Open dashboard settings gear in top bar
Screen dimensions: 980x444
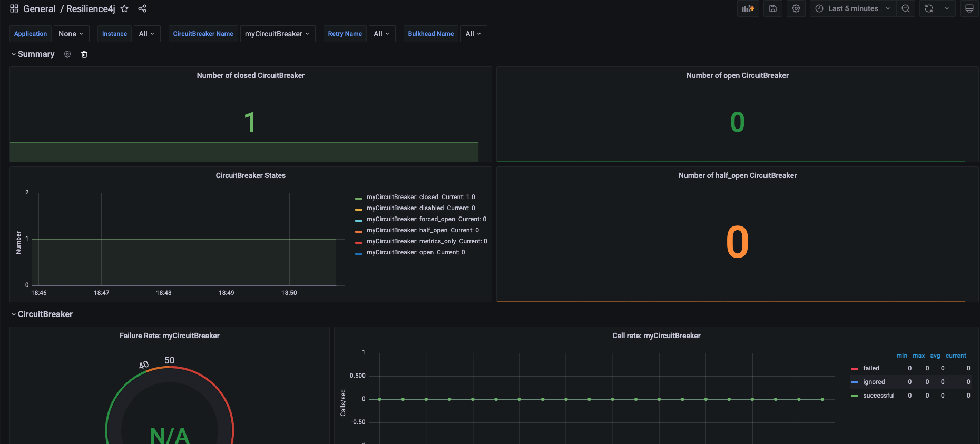click(796, 8)
